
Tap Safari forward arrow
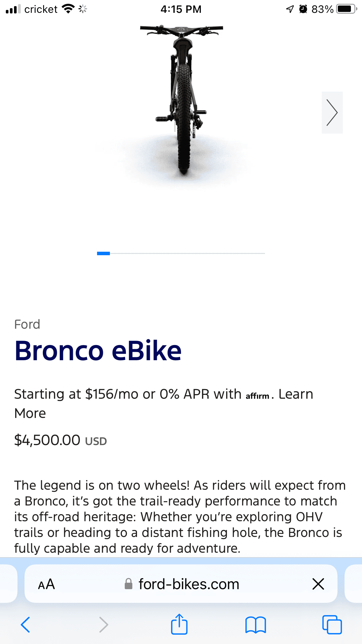(x=103, y=624)
